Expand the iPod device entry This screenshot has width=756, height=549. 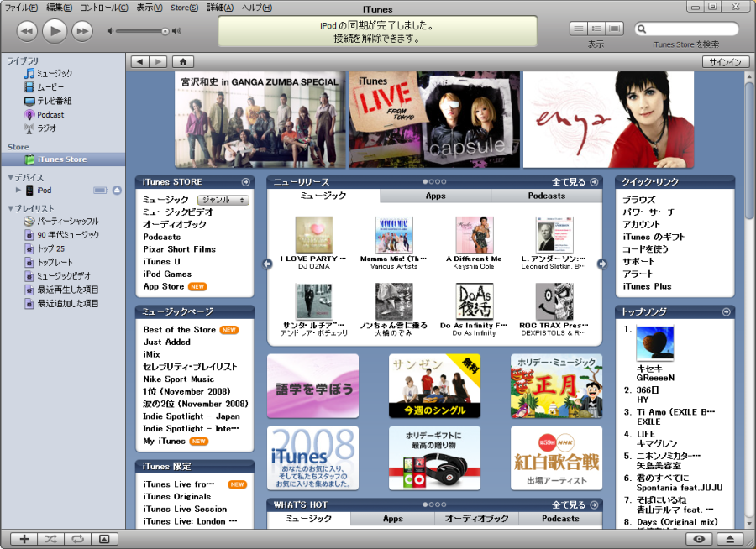point(18,190)
